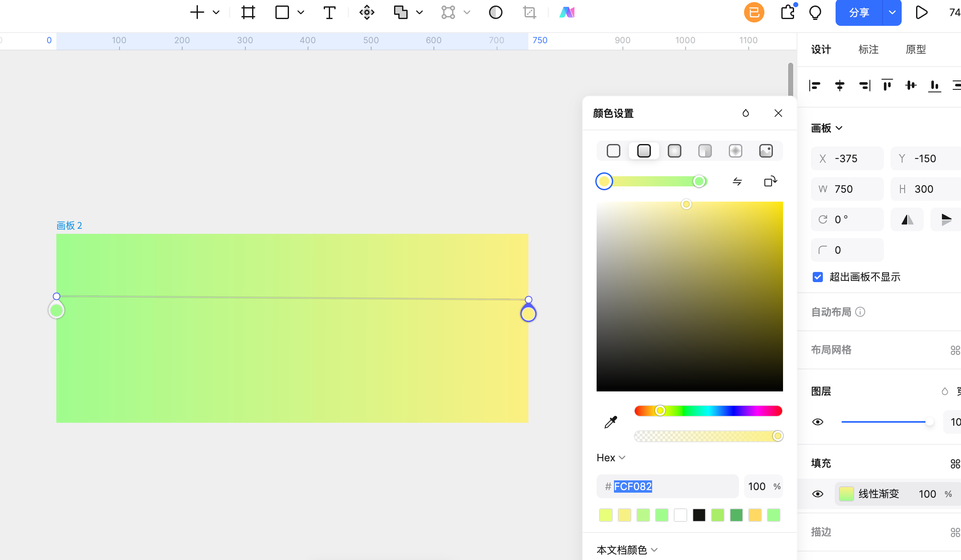Click the W width field
961x560 pixels.
pyautogui.click(x=847, y=189)
